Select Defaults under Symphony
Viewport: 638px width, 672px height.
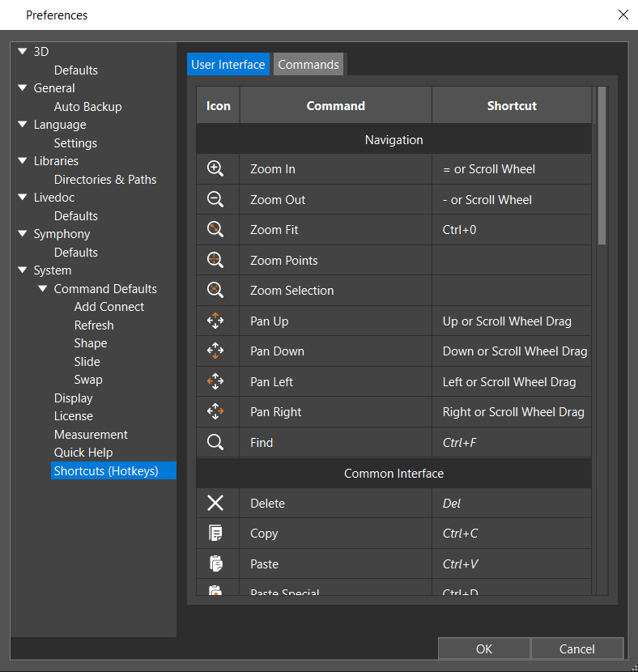76,252
